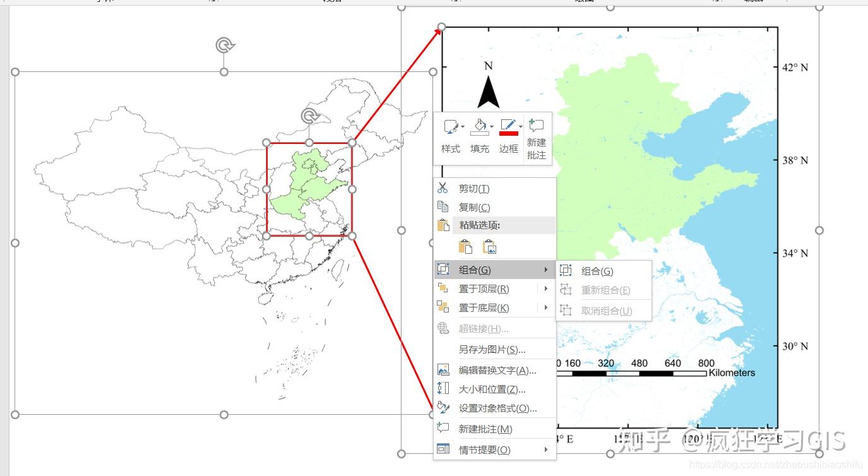Expand the 边框 dropdown arrow

521,127
